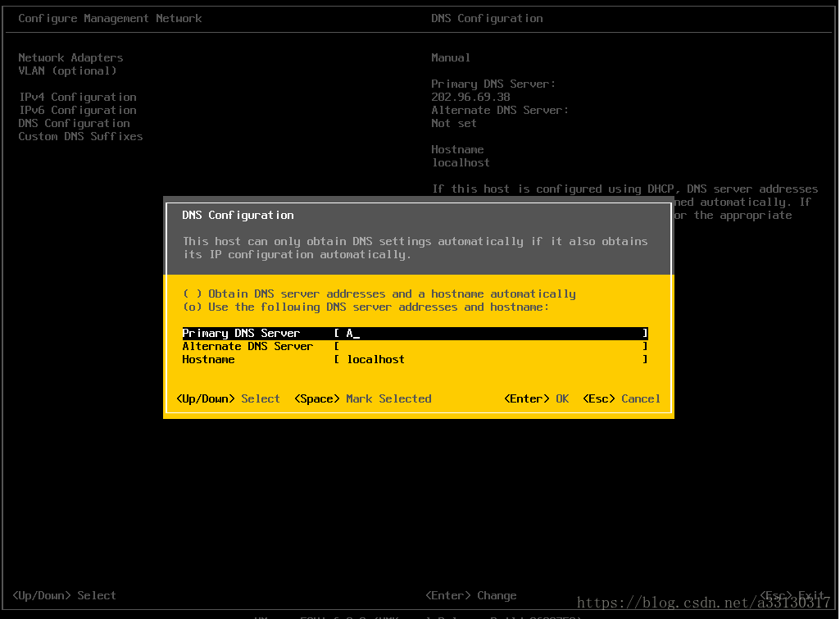Select 'Use the following DNS server addresses' option

tap(193, 307)
